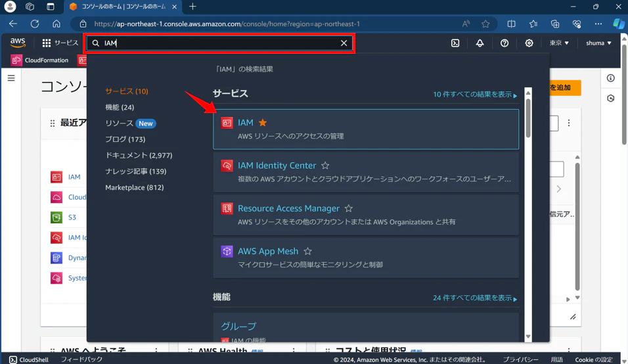The width and height of the screenshot is (628, 364).
Task: Toggle the side navigation hamburger menu
Action: (x=11, y=78)
